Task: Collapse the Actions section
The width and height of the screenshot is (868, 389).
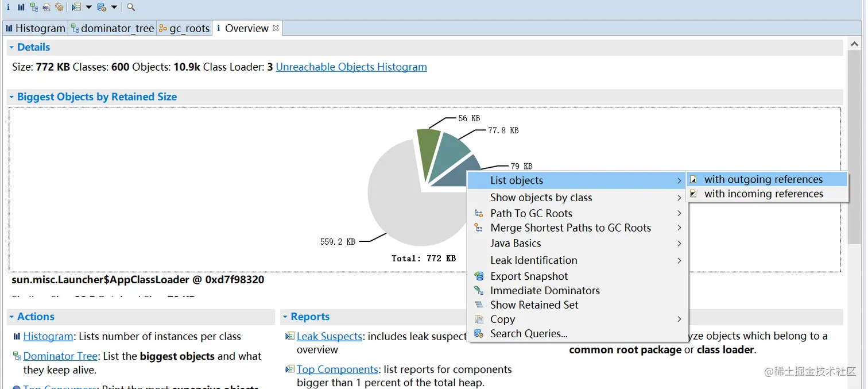Action: pyautogui.click(x=11, y=317)
